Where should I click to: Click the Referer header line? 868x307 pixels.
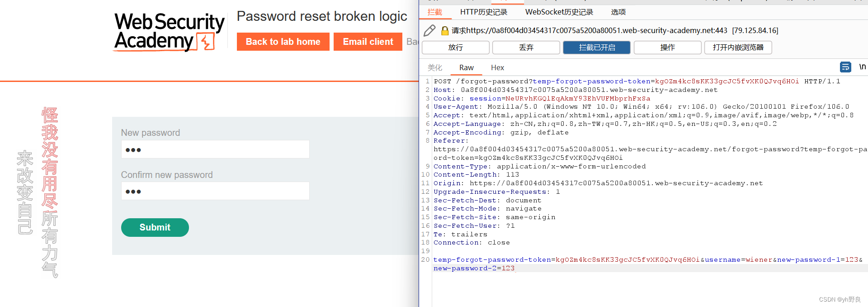pos(650,149)
